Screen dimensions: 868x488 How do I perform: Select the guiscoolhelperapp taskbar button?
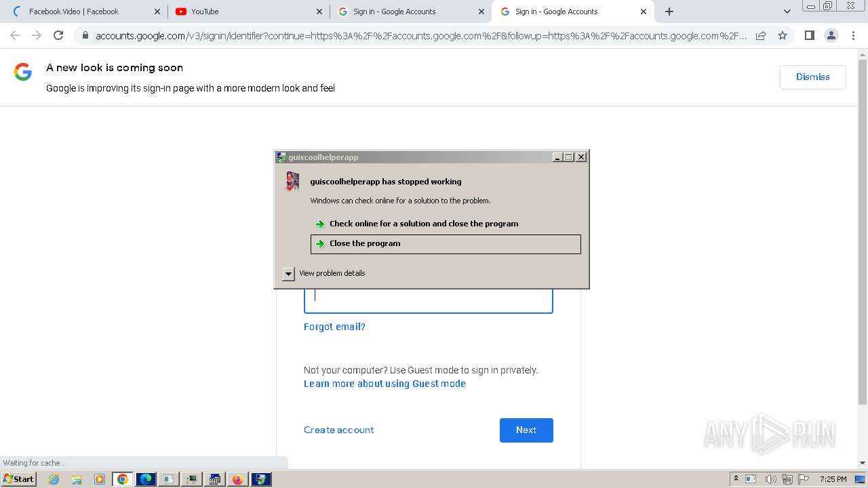click(x=261, y=479)
